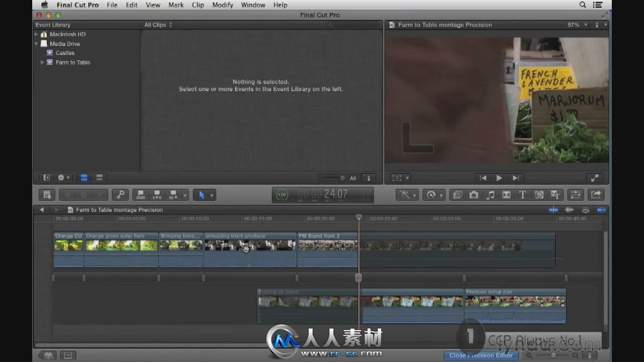Click the precision editor edit point handle

tap(358, 278)
